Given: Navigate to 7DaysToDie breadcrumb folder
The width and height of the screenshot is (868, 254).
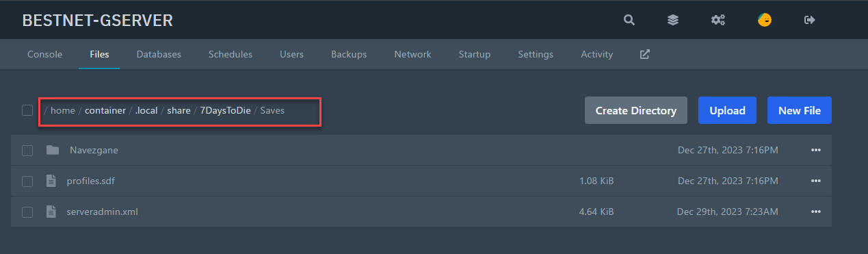Looking at the screenshot, I should pos(226,110).
